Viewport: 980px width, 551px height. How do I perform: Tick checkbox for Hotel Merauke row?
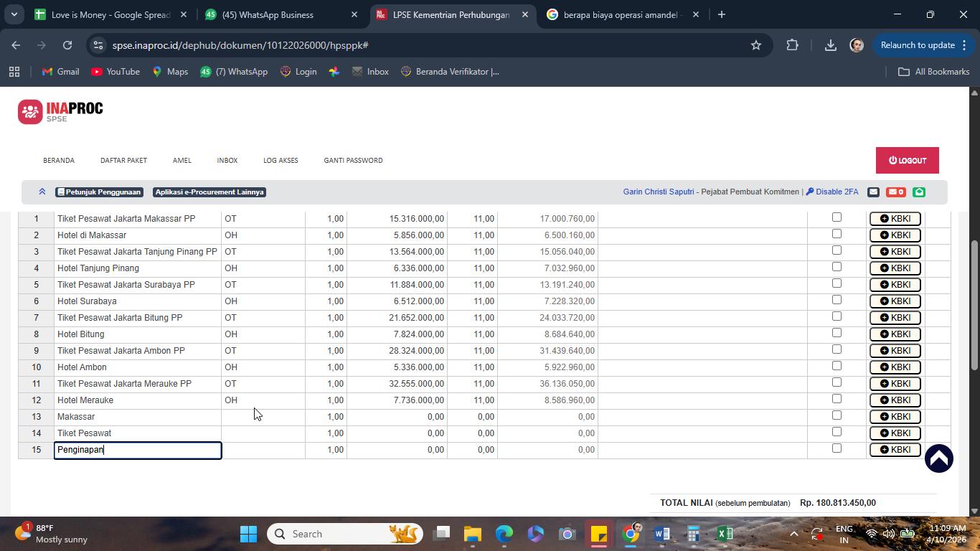(x=837, y=399)
